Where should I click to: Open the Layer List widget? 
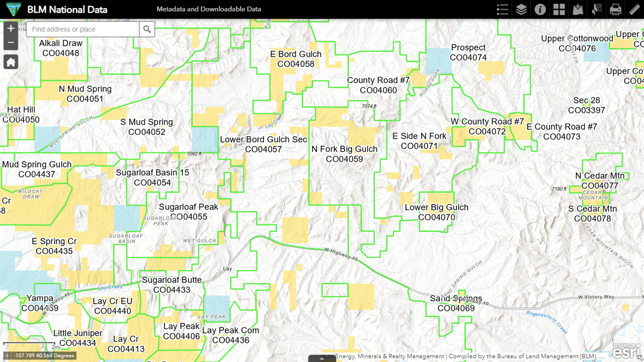pyautogui.click(x=521, y=10)
